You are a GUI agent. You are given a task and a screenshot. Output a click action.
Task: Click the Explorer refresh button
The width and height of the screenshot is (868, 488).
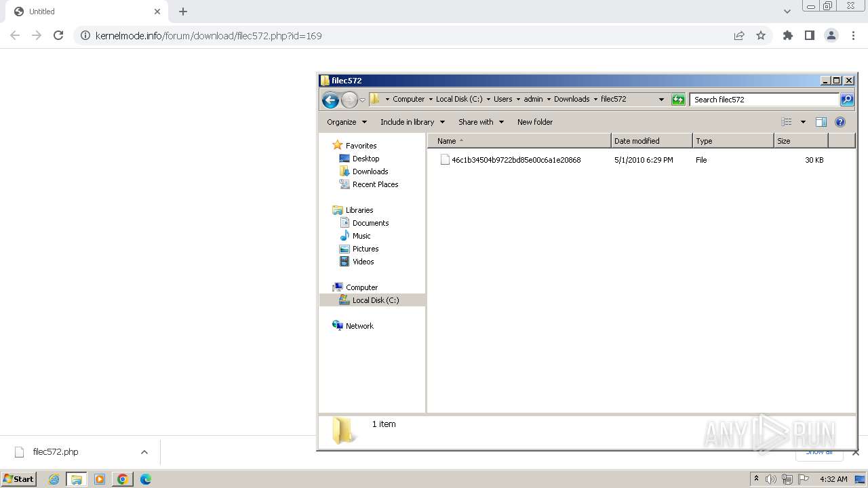(x=678, y=100)
